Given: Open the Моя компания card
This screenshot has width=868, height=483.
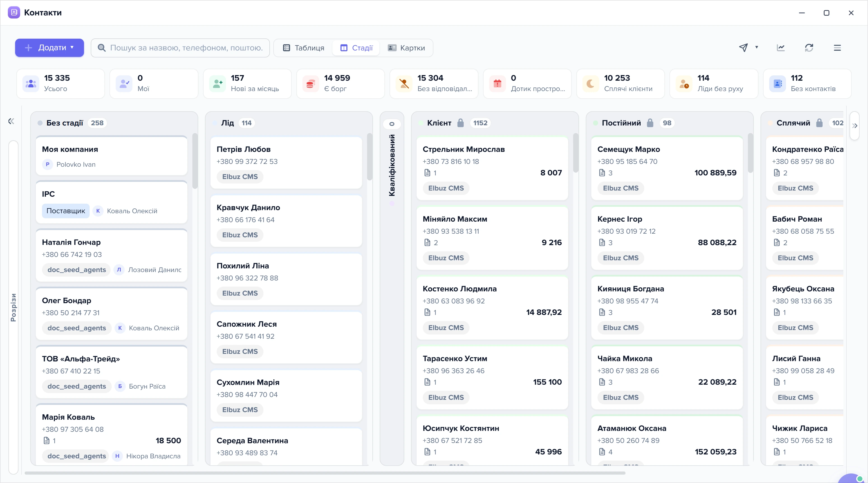Looking at the screenshot, I should point(111,156).
